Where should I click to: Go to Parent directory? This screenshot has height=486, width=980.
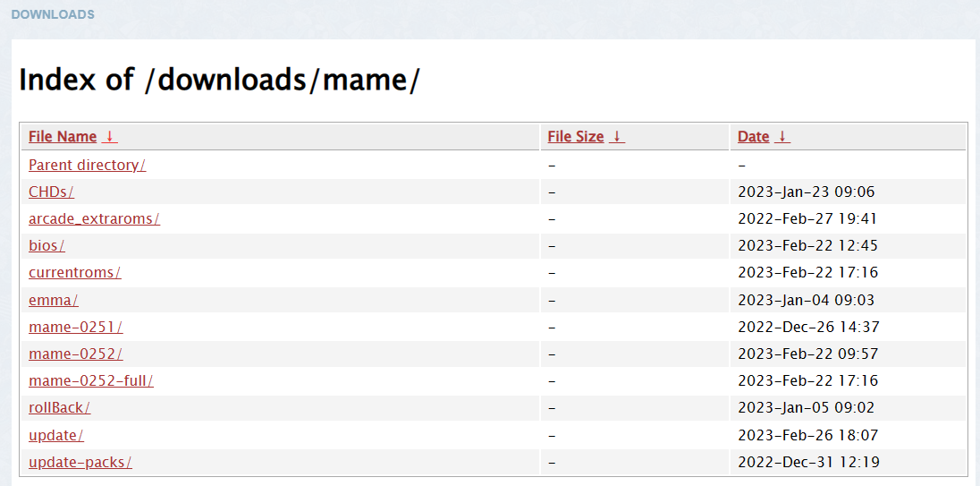(87, 165)
